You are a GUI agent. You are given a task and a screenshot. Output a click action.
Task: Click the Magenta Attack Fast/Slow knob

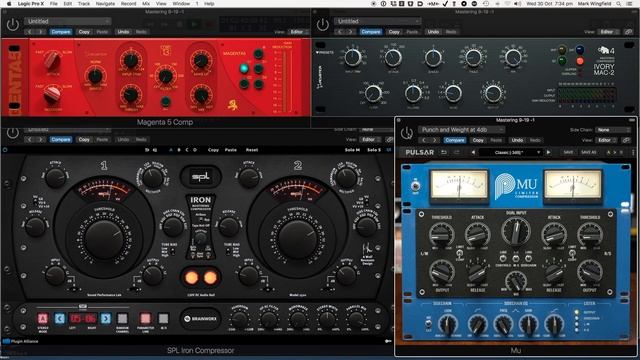pos(52,60)
